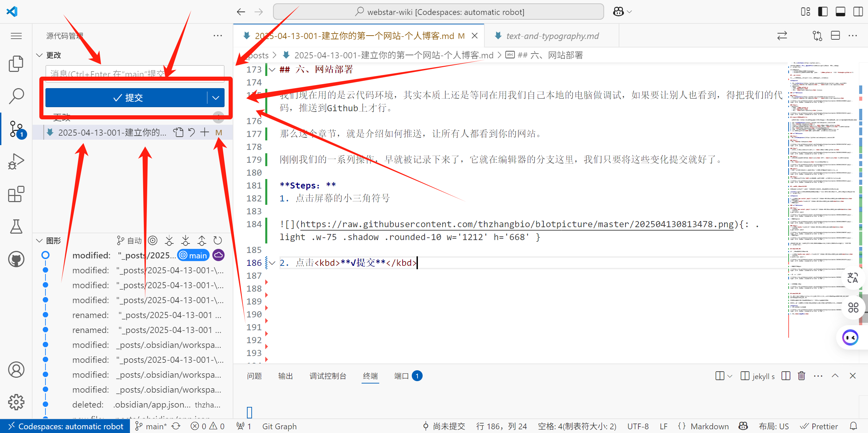Fold the heading at line 173
This screenshot has width=868, height=433.
[x=272, y=70]
